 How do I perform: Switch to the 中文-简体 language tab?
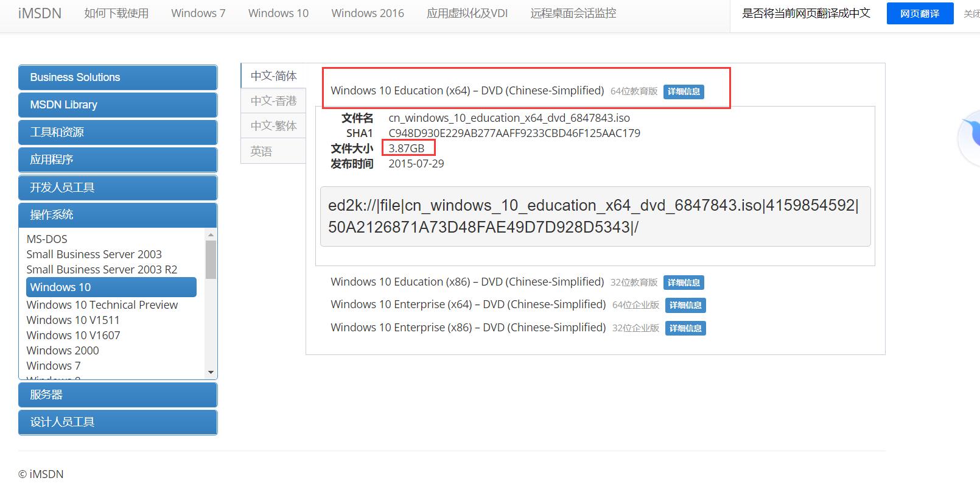[x=274, y=76]
